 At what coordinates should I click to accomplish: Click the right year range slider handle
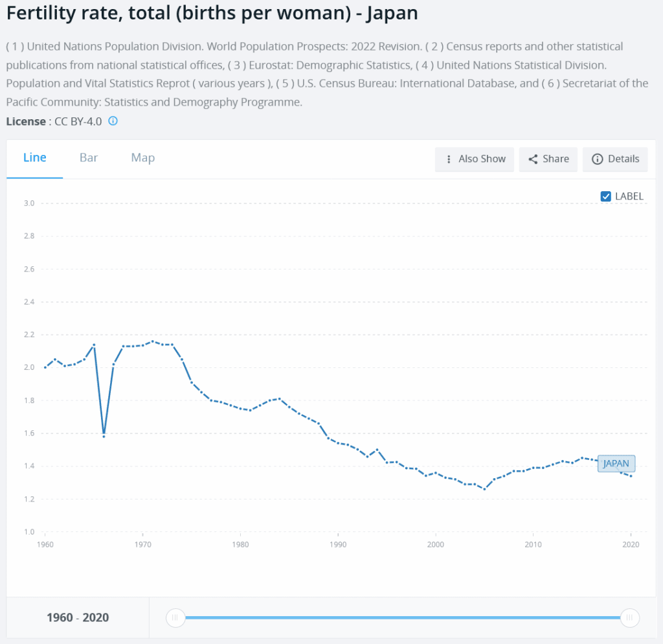click(629, 617)
